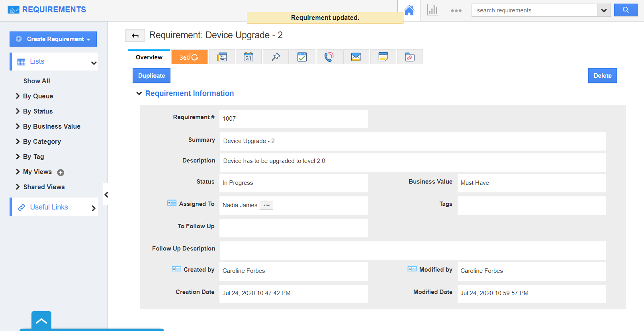The height and width of the screenshot is (331, 644).
Task: Open the Create Requirement dropdown
Action: pyautogui.click(x=53, y=39)
